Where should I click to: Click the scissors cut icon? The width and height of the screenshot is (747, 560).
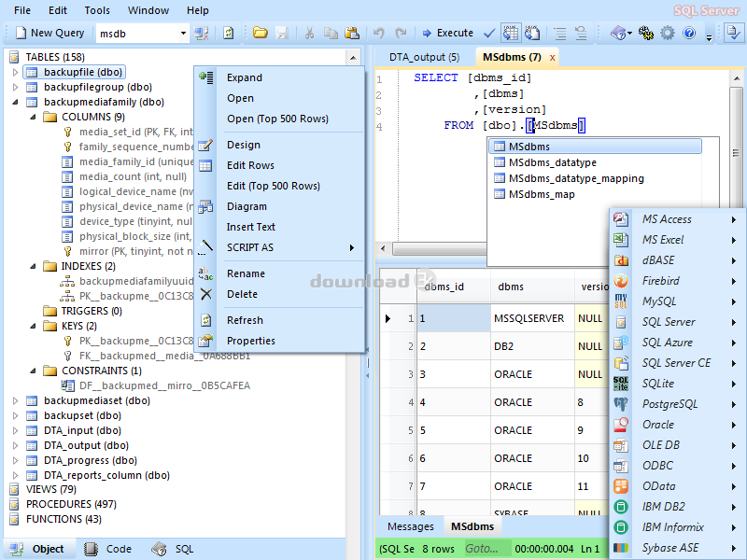tap(309, 33)
